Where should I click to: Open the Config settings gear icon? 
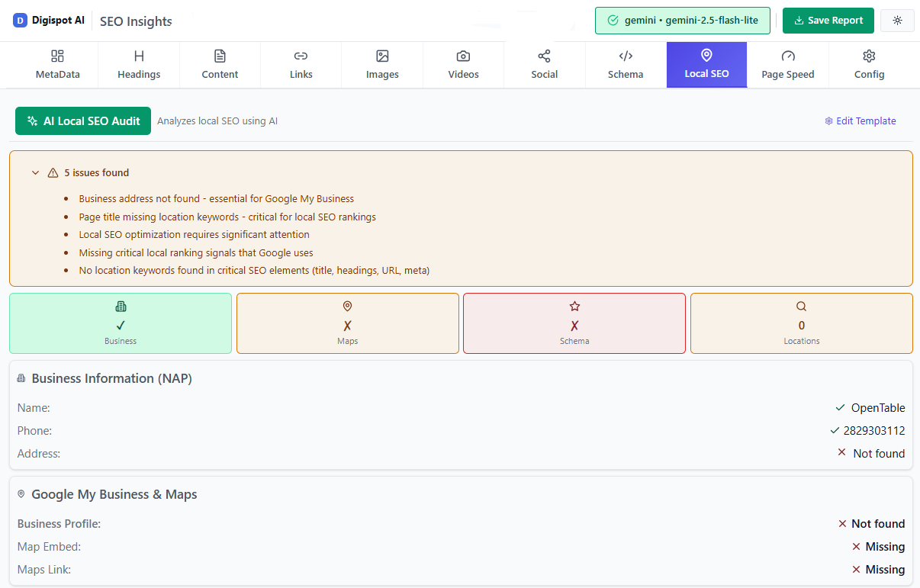point(869,56)
